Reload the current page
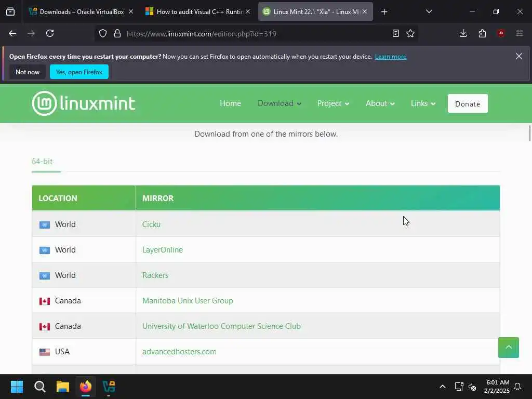Image resolution: width=532 pixels, height=399 pixels. tap(50, 33)
